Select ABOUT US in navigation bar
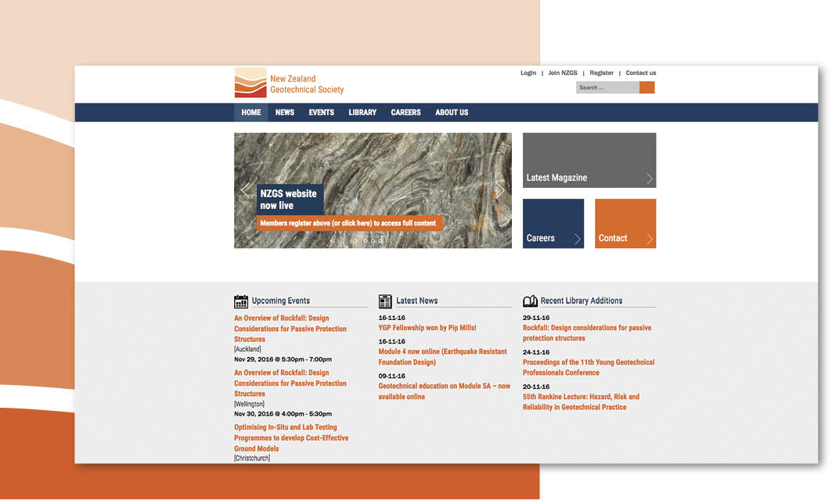 [452, 113]
